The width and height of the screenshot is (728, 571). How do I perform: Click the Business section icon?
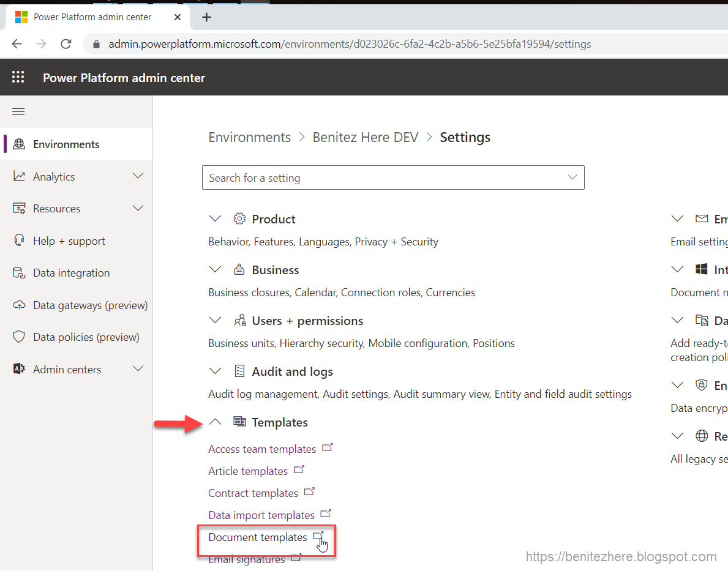pos(239,269)
